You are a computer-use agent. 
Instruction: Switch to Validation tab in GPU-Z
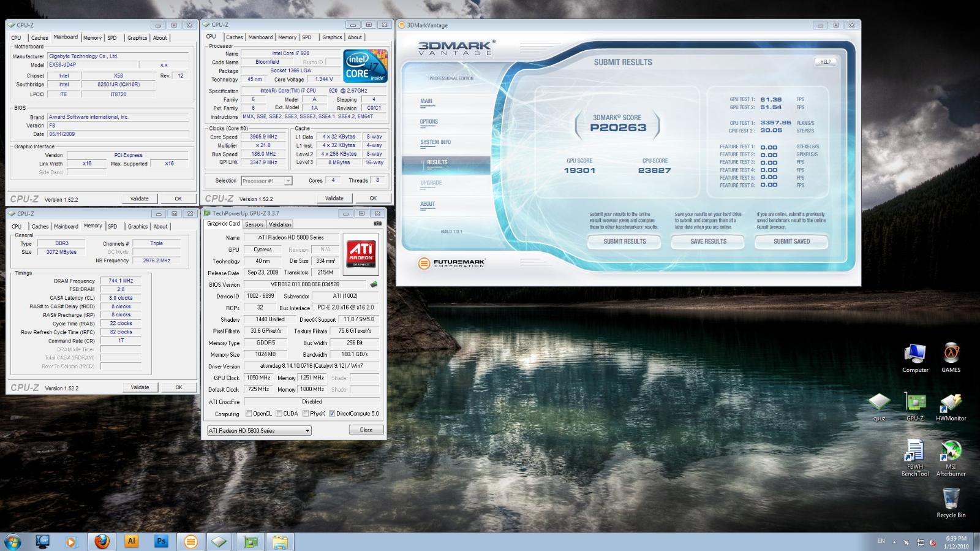[280, 224]
